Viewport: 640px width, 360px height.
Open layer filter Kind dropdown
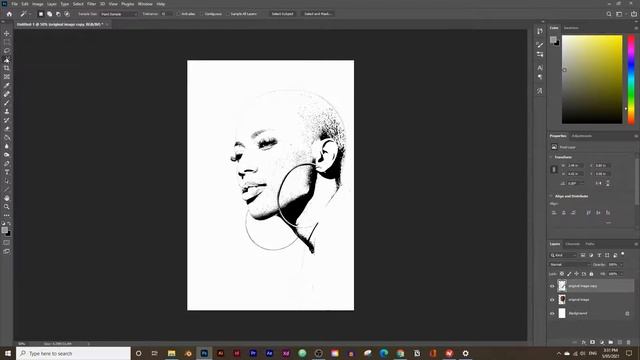pos(563,255)
